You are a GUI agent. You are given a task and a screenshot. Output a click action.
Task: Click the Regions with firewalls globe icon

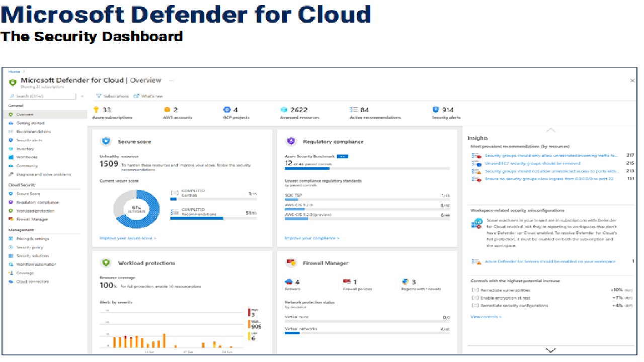[406, 282]
